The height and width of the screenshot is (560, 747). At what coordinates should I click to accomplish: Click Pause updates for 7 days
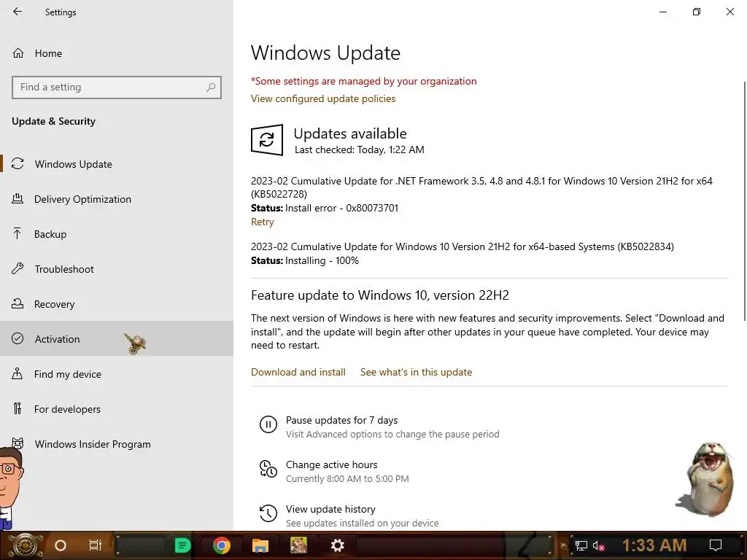[x=341, y=420]
